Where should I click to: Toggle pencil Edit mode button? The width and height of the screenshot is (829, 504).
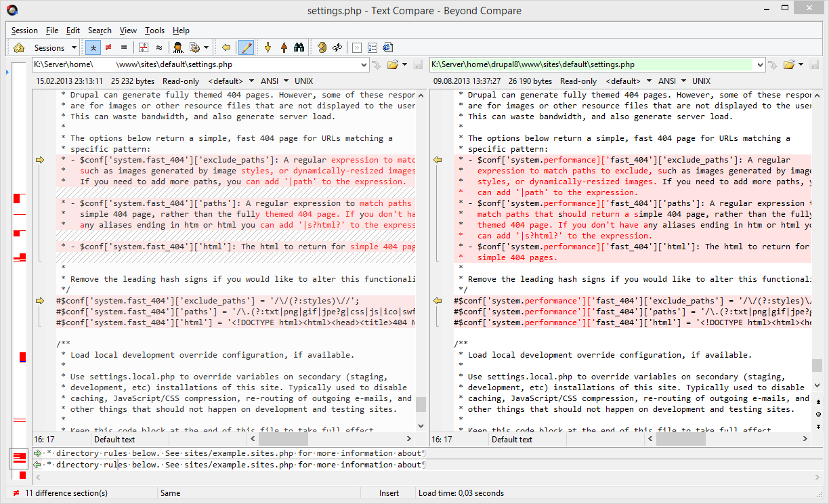(x=247, y=47)
